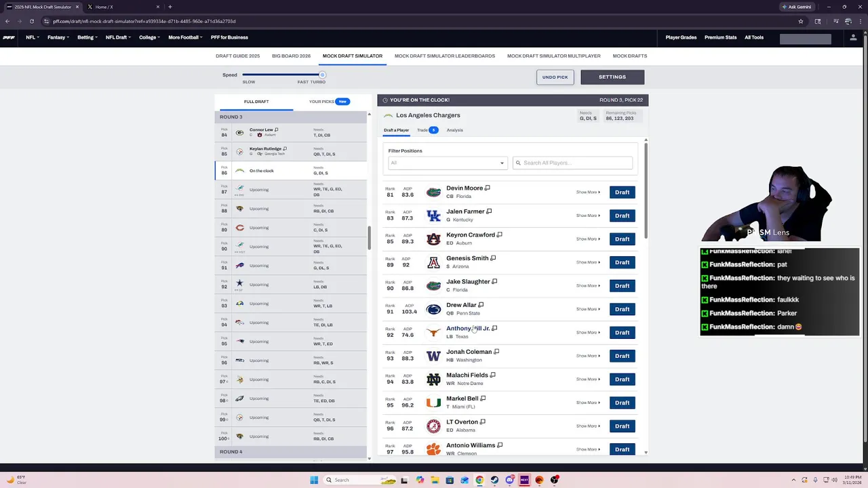
Task: Select the Full Draft tab
Action: coord(256,102)
